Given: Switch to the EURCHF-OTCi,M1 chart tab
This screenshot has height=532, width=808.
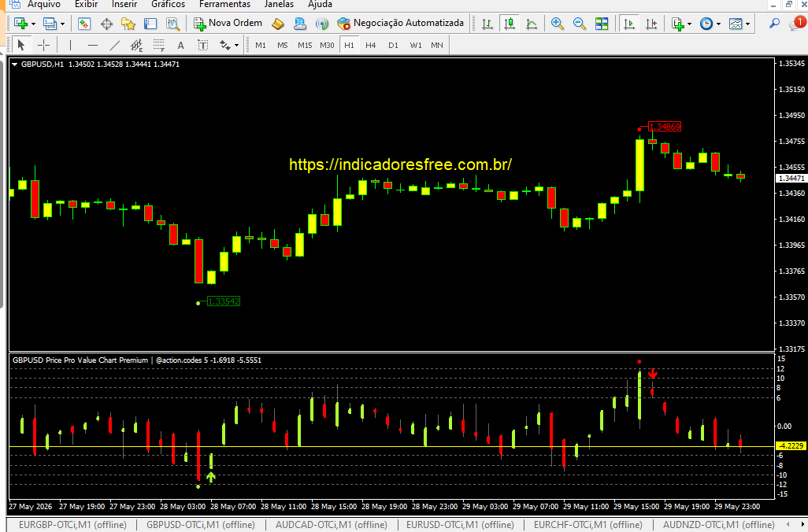Looking at the screenshot, I should pos(588,525).
